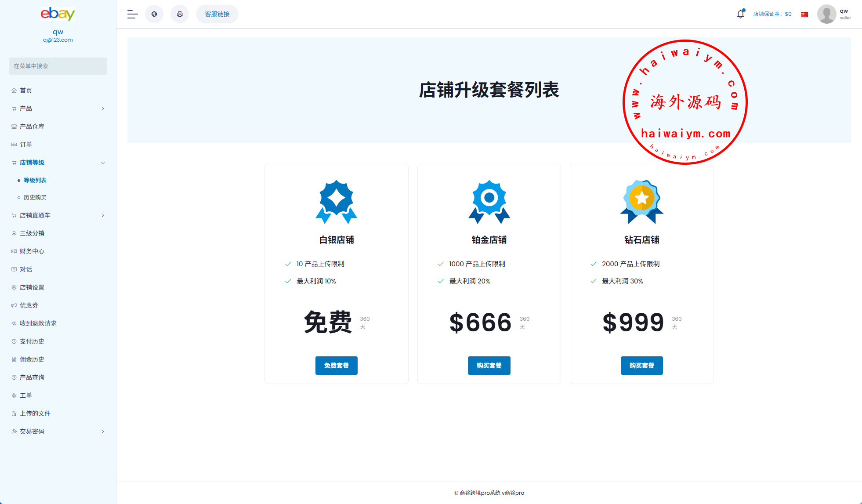862x504 pixels.
Task: Click the 免费套餐 button
Action: [336, 366]
